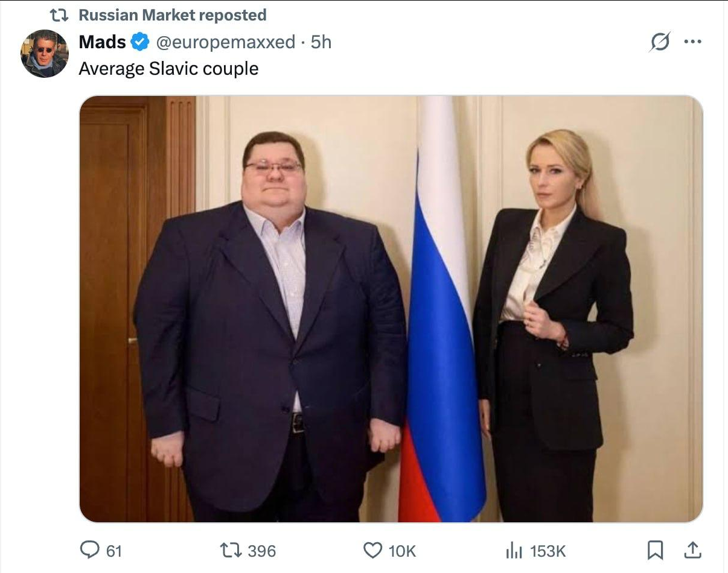Viewport: 728px width, 573px height.
Task: Click the small repost icon above the tweet
Action: [x=59, y=15]
